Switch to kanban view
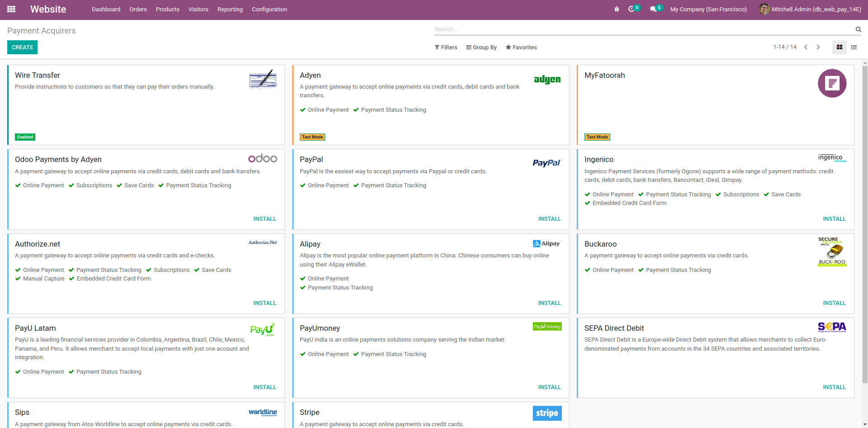Image resolution: width=868 pixels, height=428 pixels. click(x=840, y=47)
